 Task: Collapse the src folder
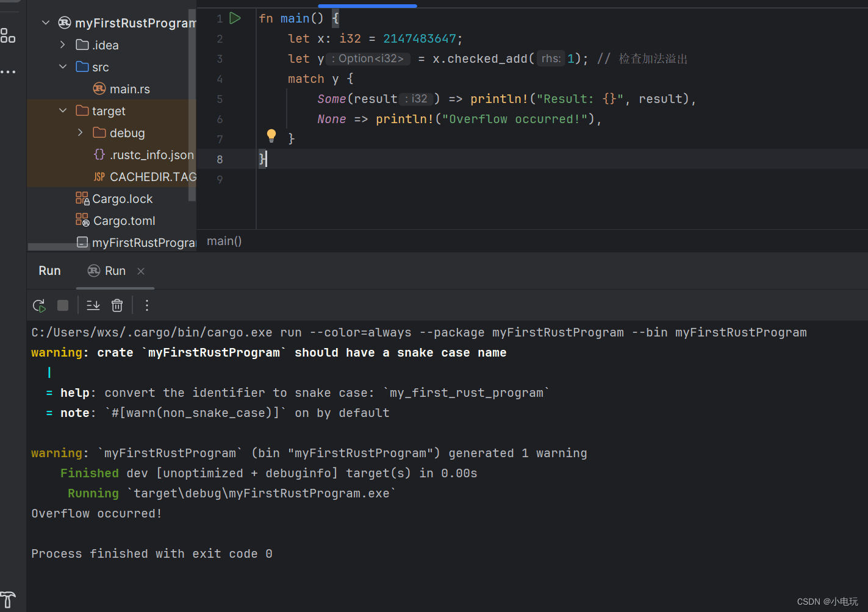coord(63,67)
